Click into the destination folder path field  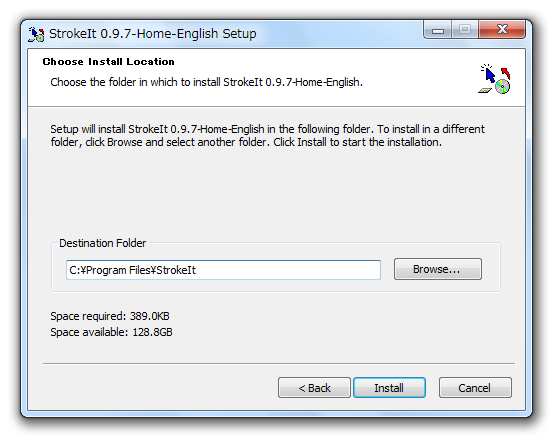coord(223,270)
